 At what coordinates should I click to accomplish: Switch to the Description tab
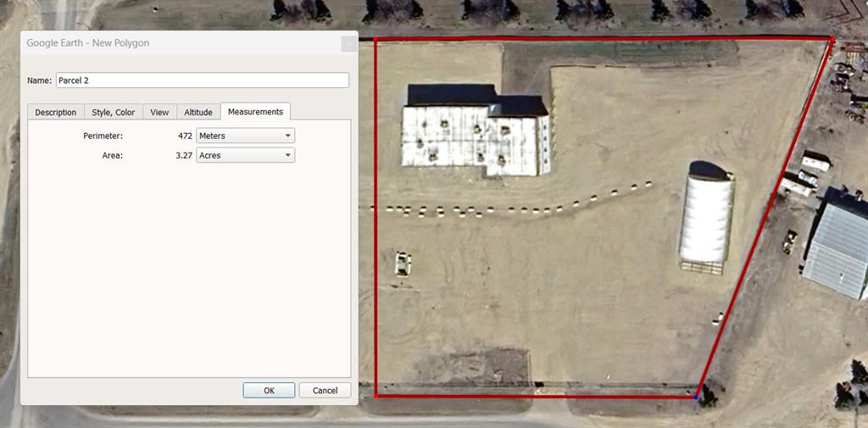(56, 112)
